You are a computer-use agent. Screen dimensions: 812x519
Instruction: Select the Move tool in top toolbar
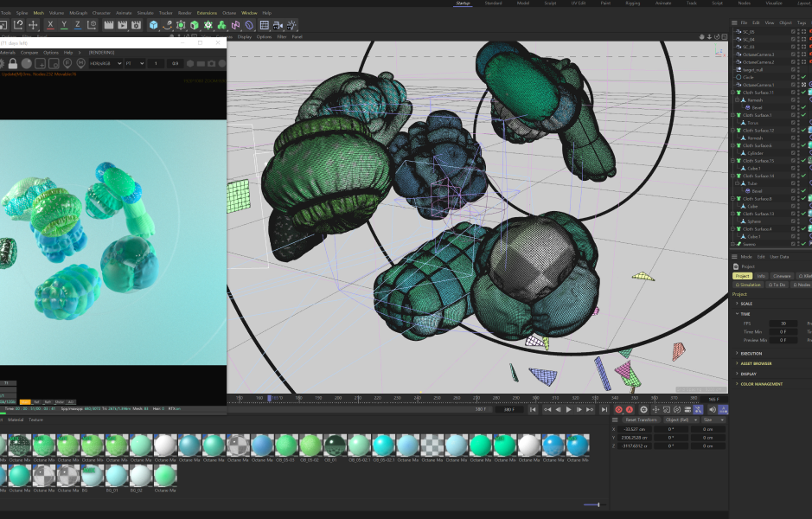(33, 24)
